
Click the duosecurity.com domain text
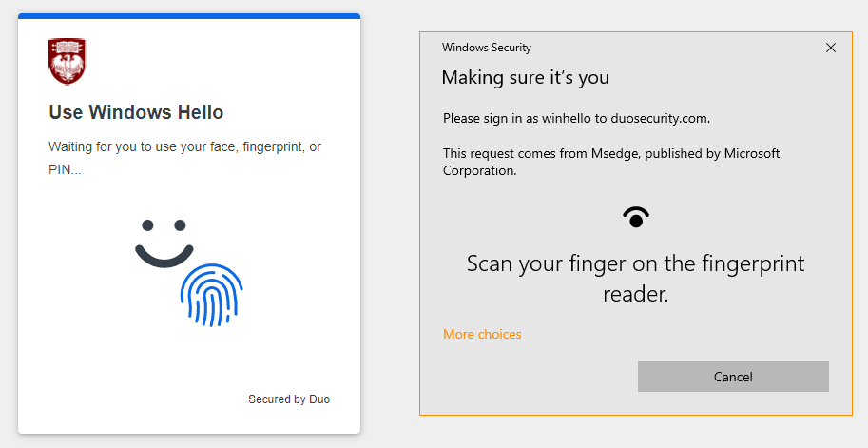click(659, 119)
